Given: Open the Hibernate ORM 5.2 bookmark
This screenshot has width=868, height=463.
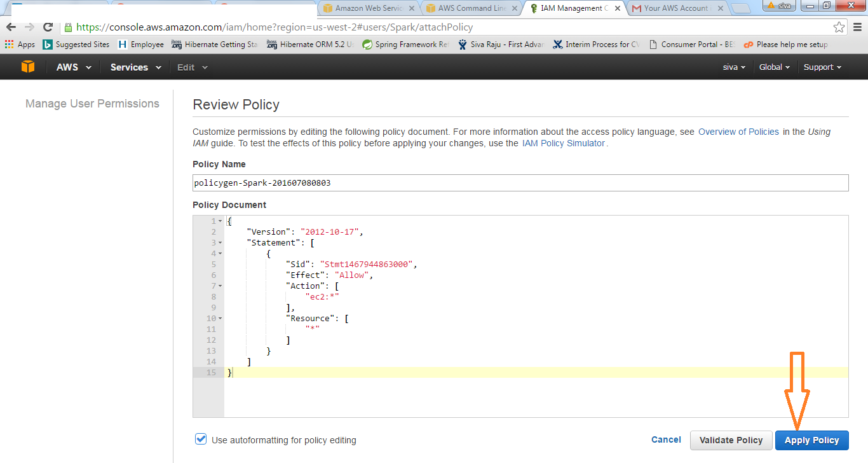Looking at the screenshot, I should tap(311, 45).
